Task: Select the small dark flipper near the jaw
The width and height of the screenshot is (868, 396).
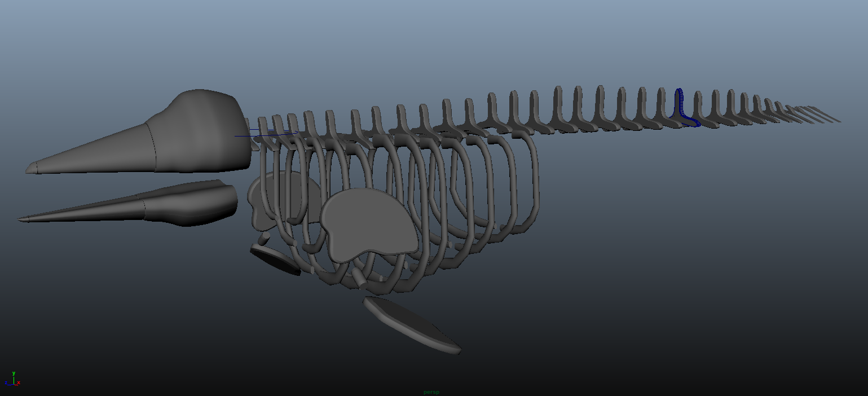Action: coord(275,259)
